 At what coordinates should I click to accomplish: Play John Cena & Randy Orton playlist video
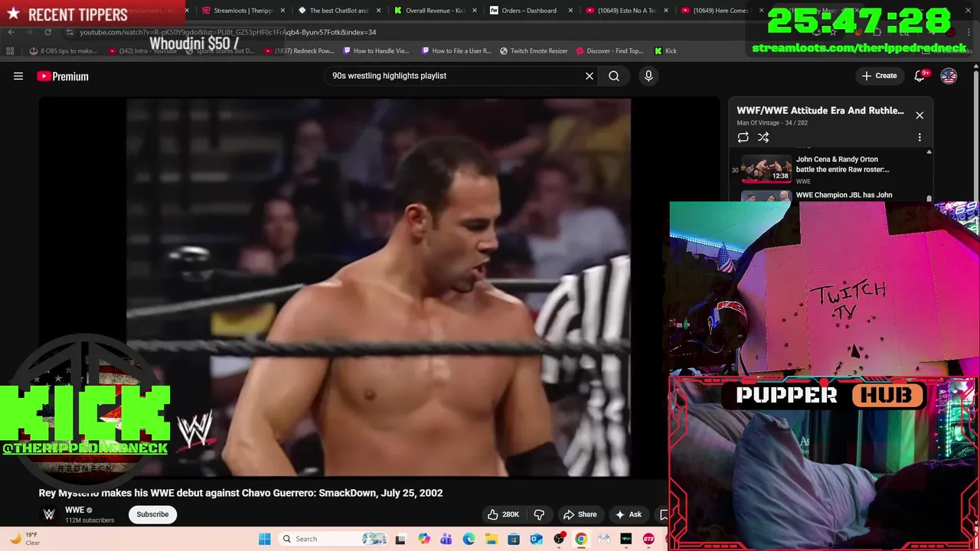pos(829,170)
